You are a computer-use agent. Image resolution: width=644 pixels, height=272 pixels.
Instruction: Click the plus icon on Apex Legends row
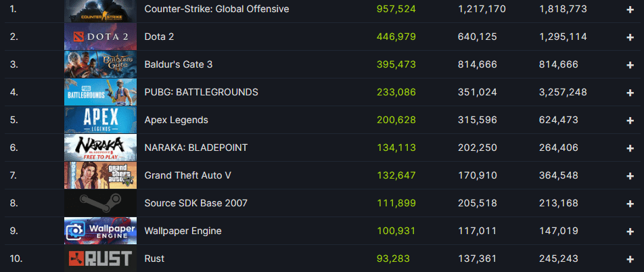pos(630,120)
